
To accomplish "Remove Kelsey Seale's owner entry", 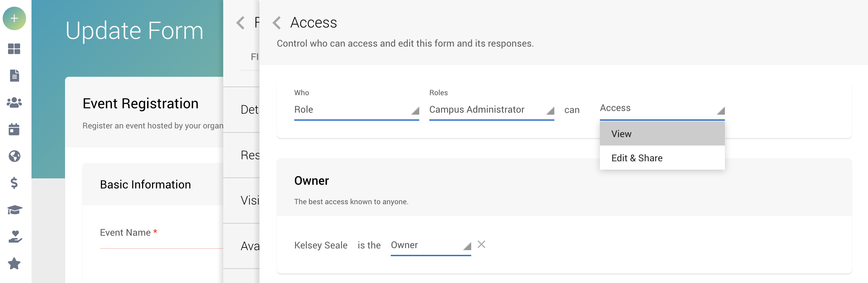I will point(481,244).
